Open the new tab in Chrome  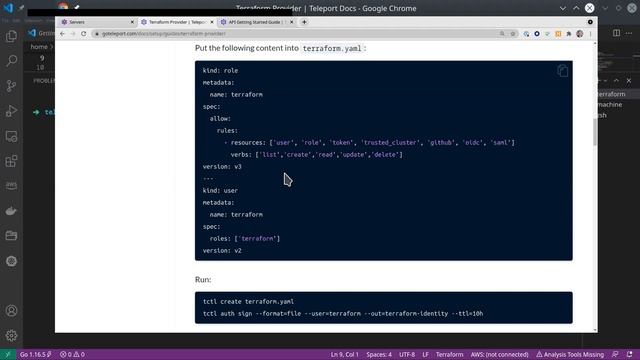click(x=304, y=22)
